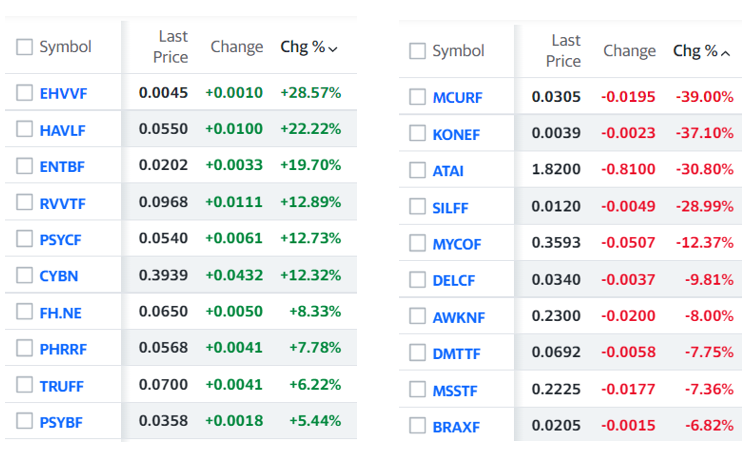Sort losers by Chg % ascending arrow
The height and width of the screenshot is (451, 748).
click(725, 53)
